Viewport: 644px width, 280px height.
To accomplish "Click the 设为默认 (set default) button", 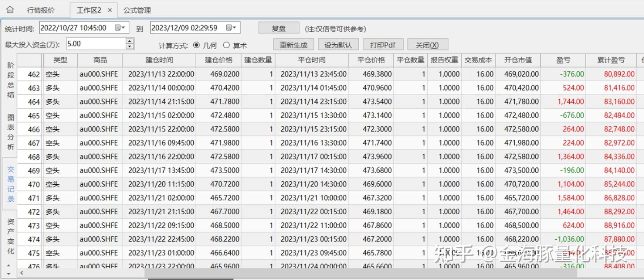I will pyautogui.click(x=339, y=44).
